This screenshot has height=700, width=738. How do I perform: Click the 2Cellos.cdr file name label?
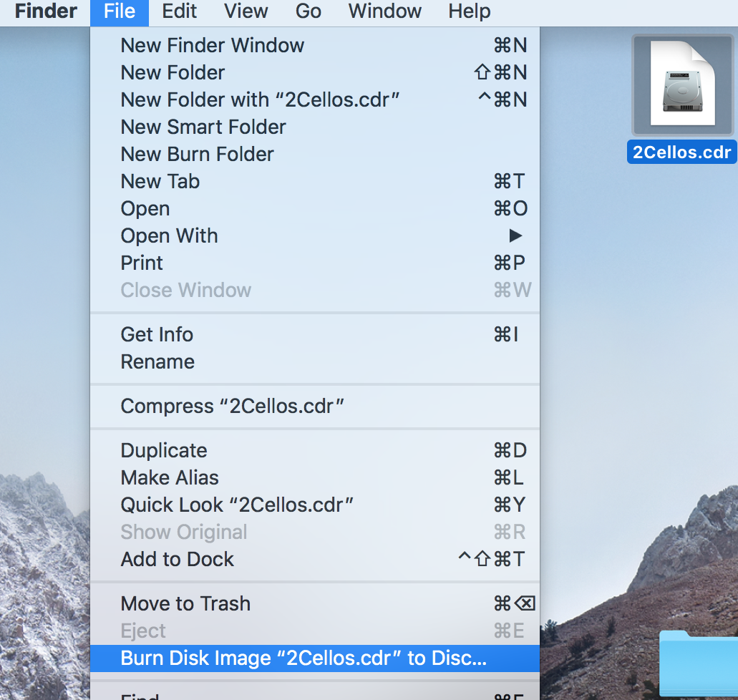point(681,152)
